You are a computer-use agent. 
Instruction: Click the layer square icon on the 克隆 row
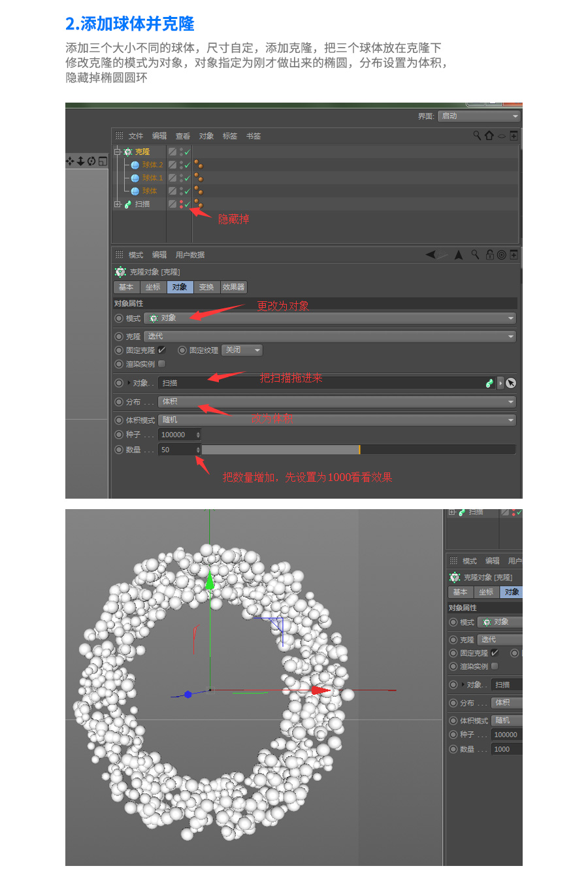(172, 152)
